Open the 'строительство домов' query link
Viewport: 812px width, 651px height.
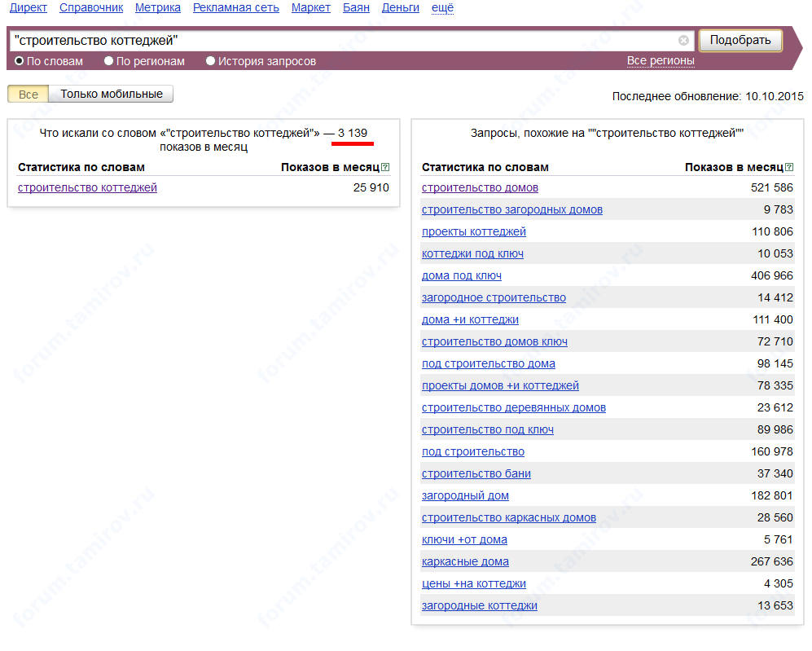click(480, 187)
